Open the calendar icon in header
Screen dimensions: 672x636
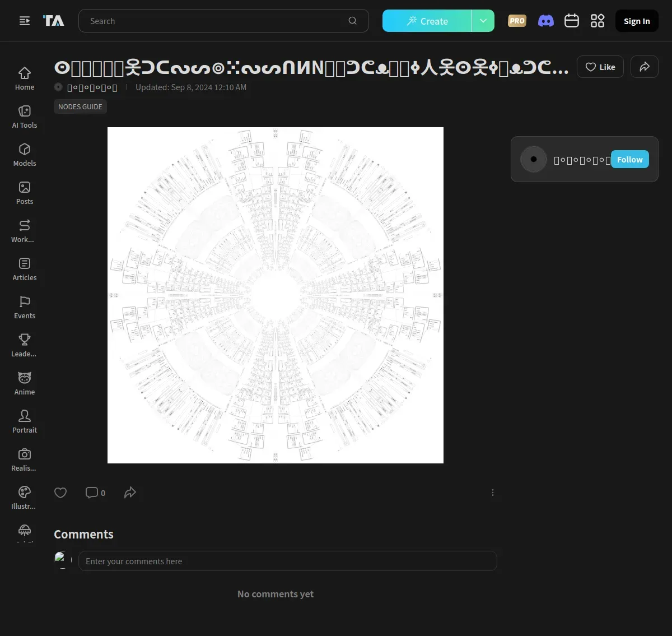point(572,21)
